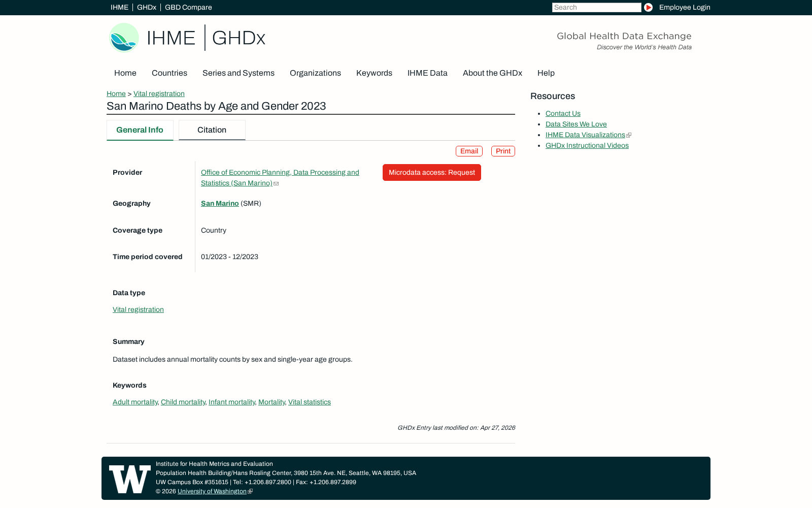Open University of Washington footer link
Screen dimensions: 812x508
tap(212, 491)
